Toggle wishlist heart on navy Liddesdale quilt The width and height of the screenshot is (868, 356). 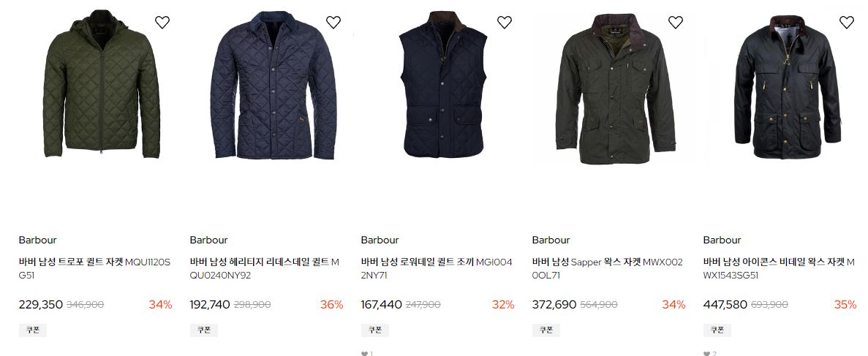(x=333, y=22)
